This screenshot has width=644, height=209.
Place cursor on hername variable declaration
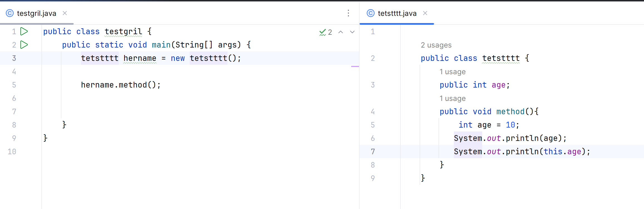coord(140,58)
